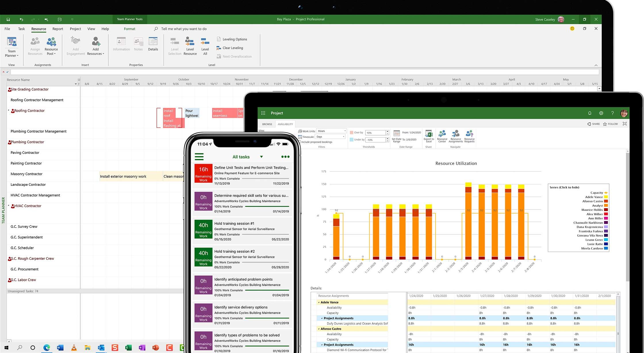Viewport: 644px width, 353px height.
Task: Click the focus content icon next to Follow
Action: pos(625,124)
